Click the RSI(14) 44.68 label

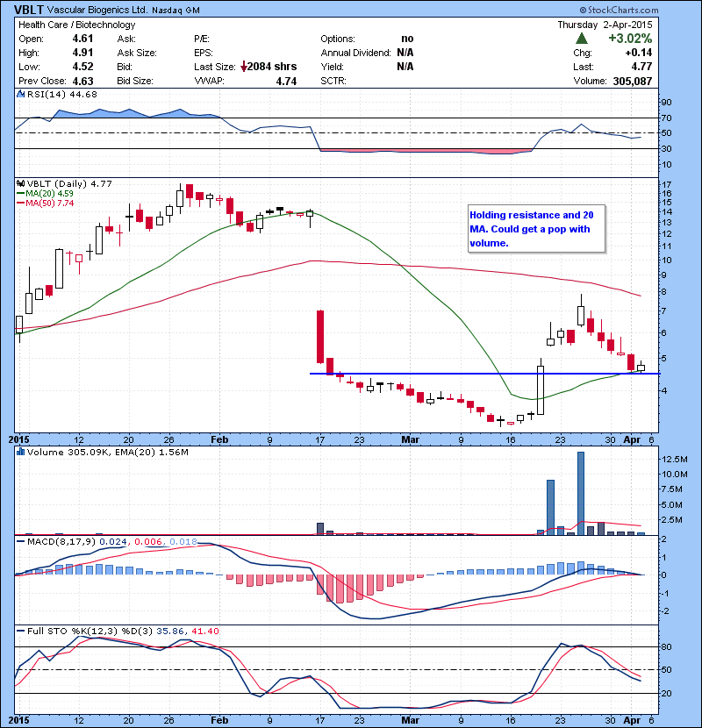pyautogui.click(x=61, y=94)
